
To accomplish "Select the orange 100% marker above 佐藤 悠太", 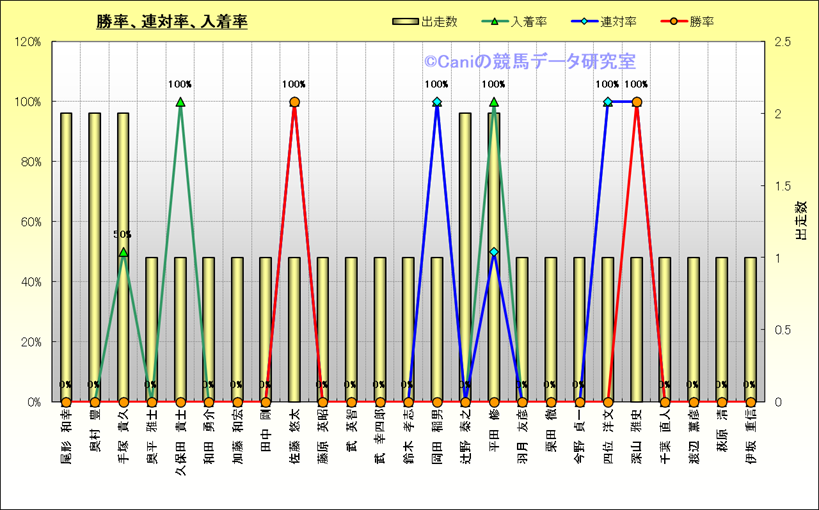I will coord(294,102).
